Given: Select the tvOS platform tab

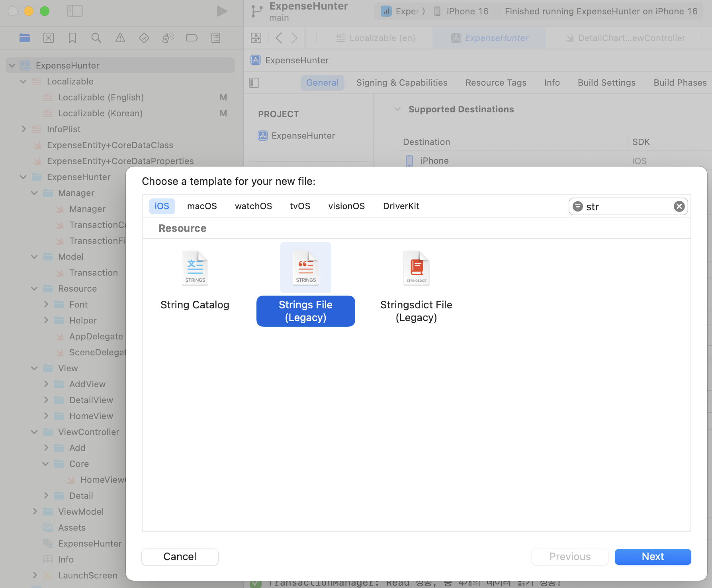Looking at the screenshot, I should point(300,206).
